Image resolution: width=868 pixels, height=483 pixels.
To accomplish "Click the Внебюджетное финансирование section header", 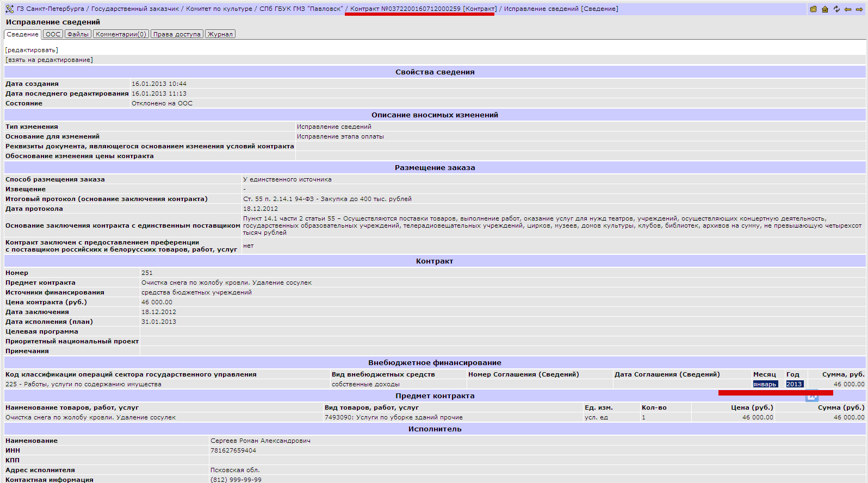I will coord(435,362).
